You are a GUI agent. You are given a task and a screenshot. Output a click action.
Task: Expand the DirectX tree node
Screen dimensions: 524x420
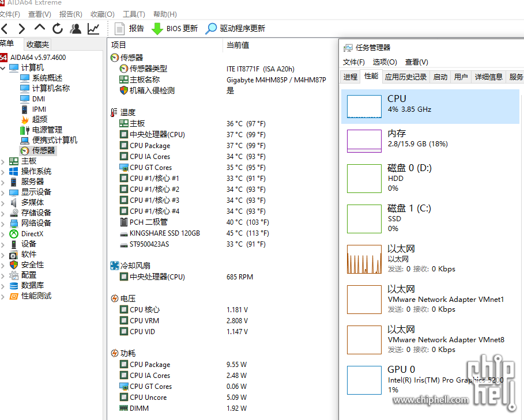[3, 234]
